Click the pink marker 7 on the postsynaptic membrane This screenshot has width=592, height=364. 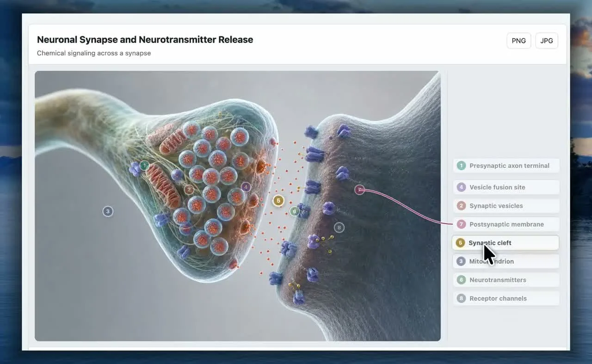359,190
